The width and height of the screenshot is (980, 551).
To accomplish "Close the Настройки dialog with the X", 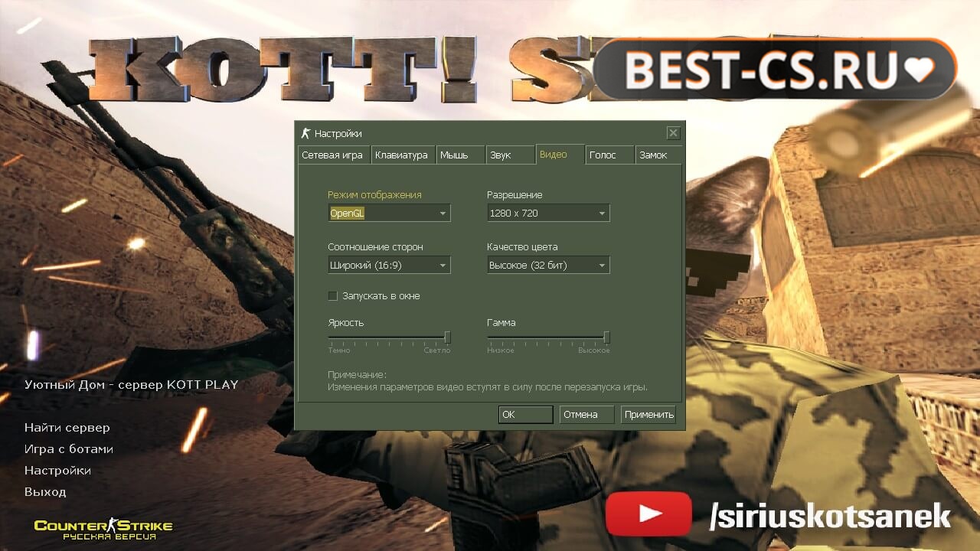I will pos(673,133).
